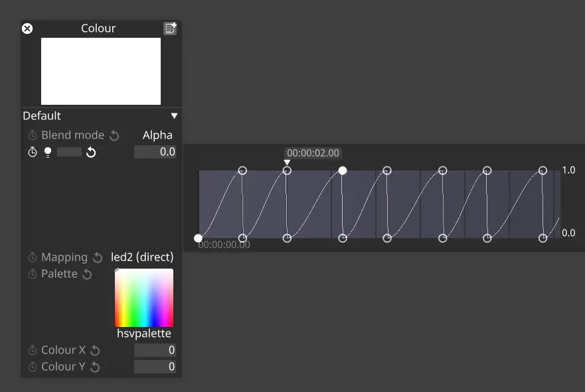The width and height of the screenshot is (585, 392).
Task: Toggle the stopwatch beside Colour Y
Action: (31, 367)
